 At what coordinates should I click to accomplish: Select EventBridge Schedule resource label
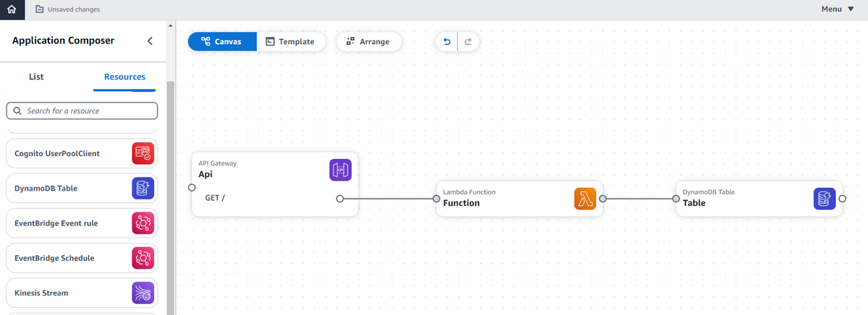coord(54,258)
